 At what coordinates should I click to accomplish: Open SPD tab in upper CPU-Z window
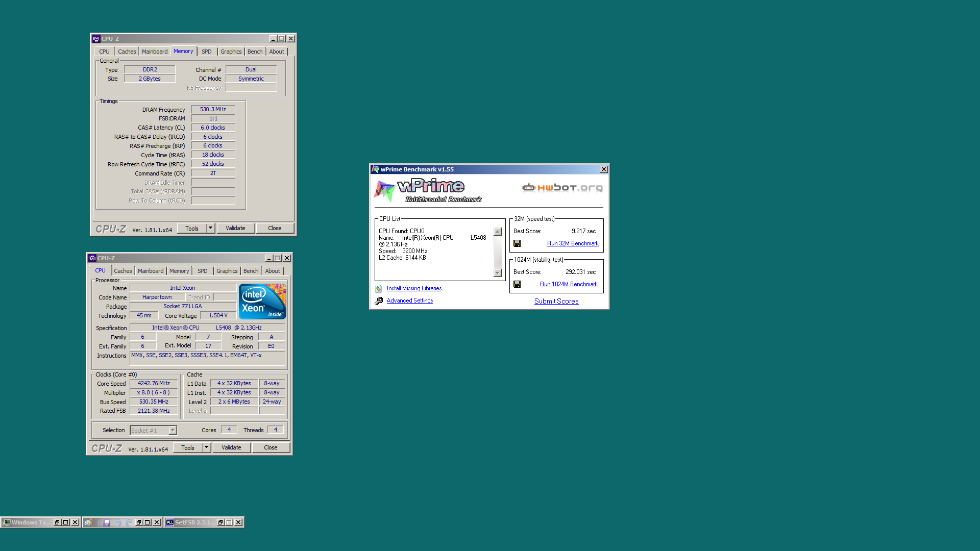click(206, 52)
